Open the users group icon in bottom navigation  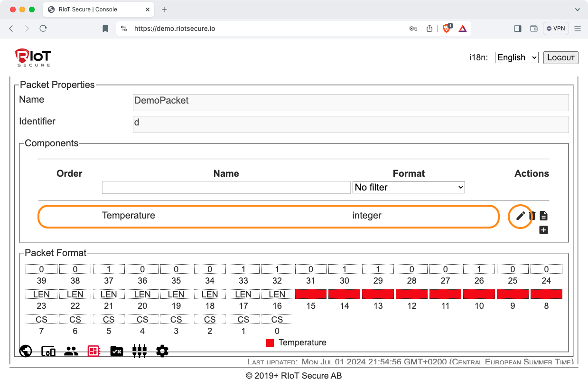coord(71,351)
